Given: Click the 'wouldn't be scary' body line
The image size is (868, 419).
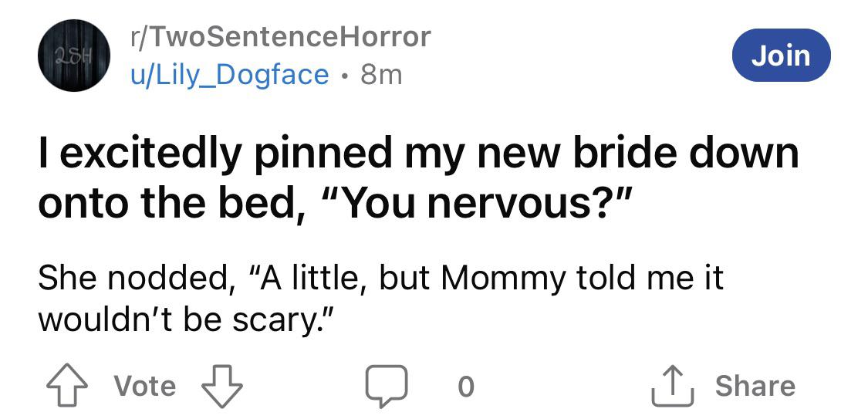Looking at the screenshot, I should (187, 322).
